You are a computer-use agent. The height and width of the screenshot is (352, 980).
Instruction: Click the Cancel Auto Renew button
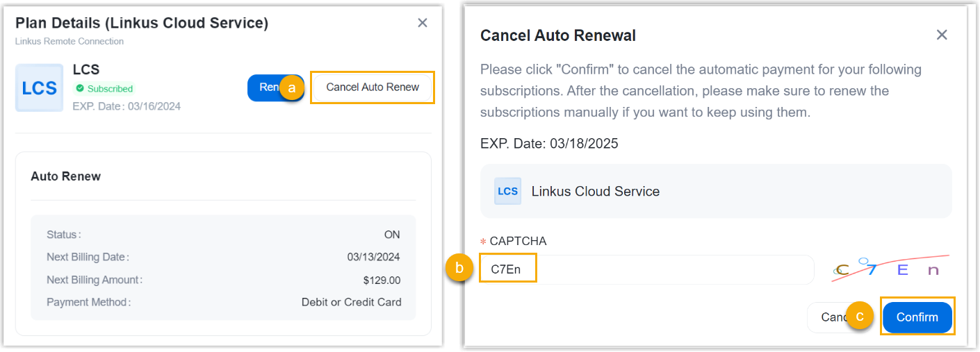tap(373, 87)
